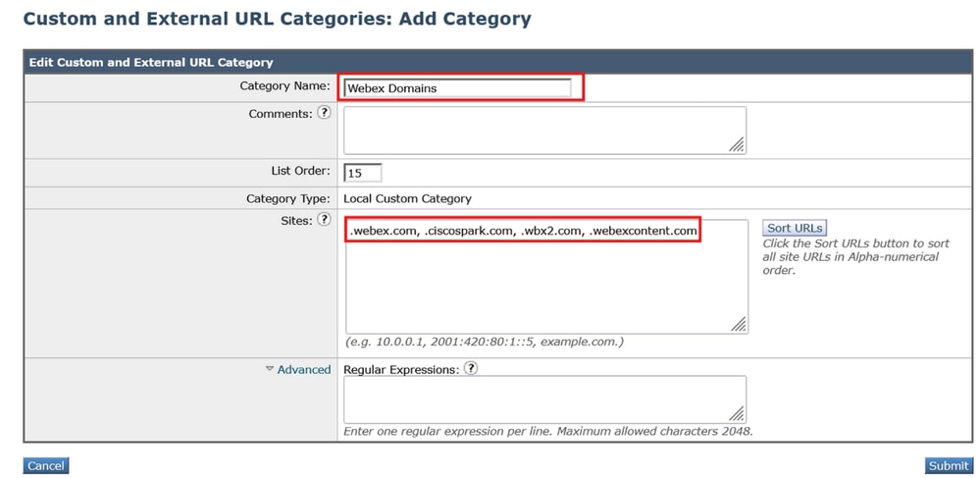Click the example addresses hint below Sites
The width and height of the screenshot is (980, 478).
[x=485, y=342]
